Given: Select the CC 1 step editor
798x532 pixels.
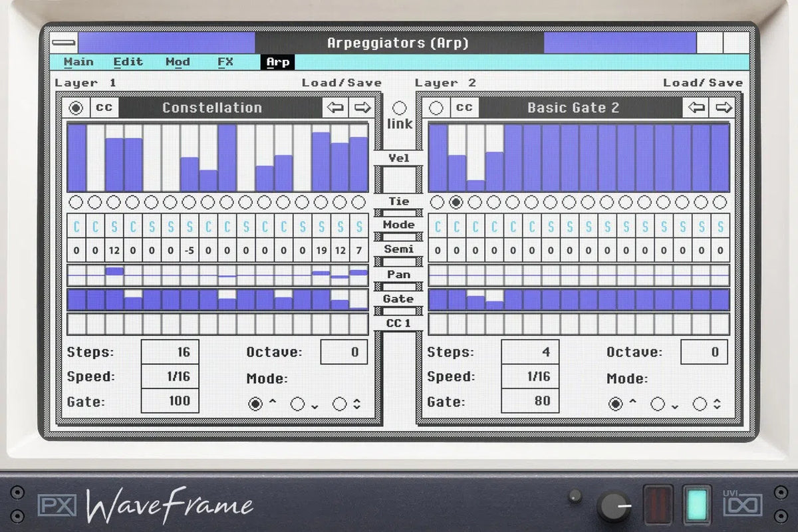Looking at the screenshot, I should point(399,323).
